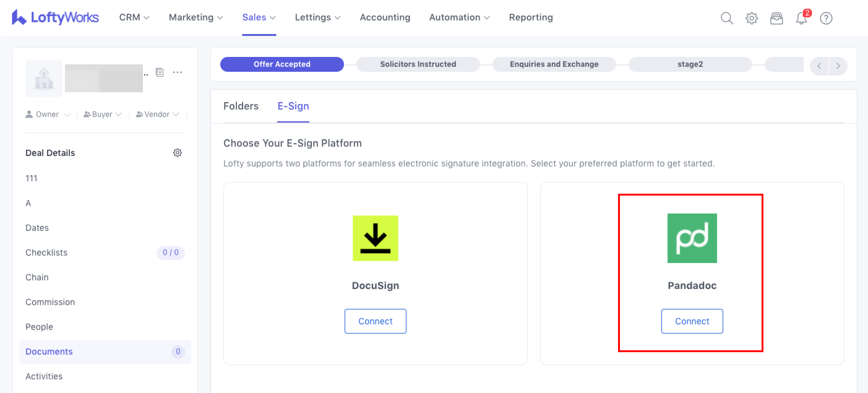Image resolution: width=868 pixels, height=393 pixels.
Task: Expand the Vendor dropdown
Action: pos(157,114)
